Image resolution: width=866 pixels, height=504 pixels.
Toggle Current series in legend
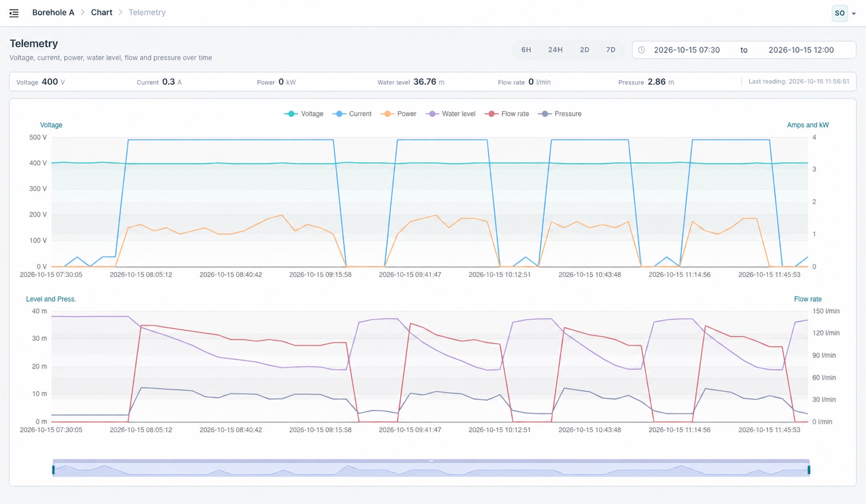click(x=352, y=114)
